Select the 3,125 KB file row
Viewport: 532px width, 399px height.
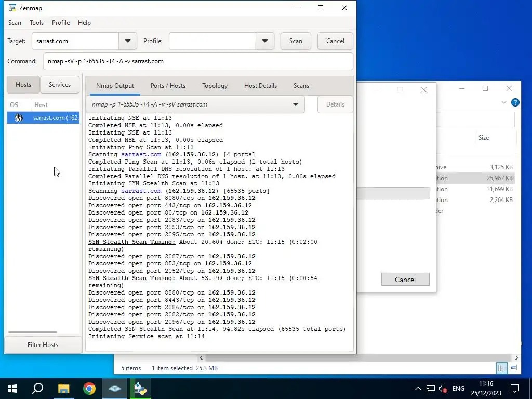(476, 167)
